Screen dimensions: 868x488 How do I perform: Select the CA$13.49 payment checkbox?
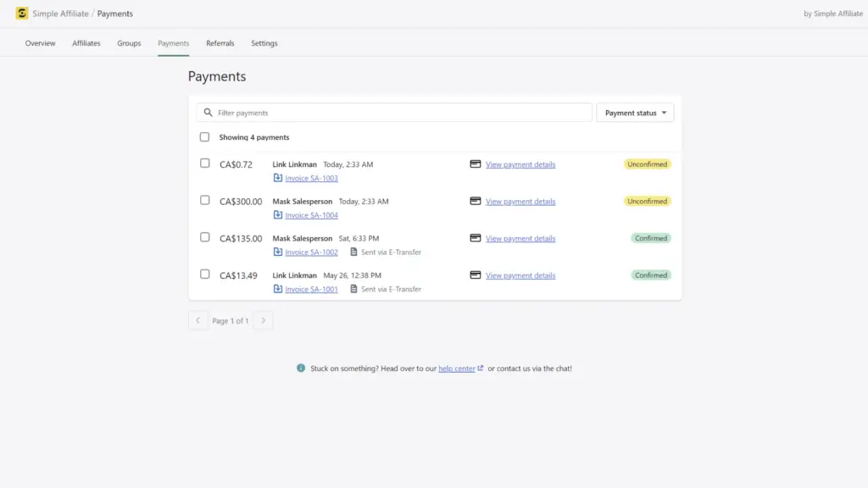point(204,274)
